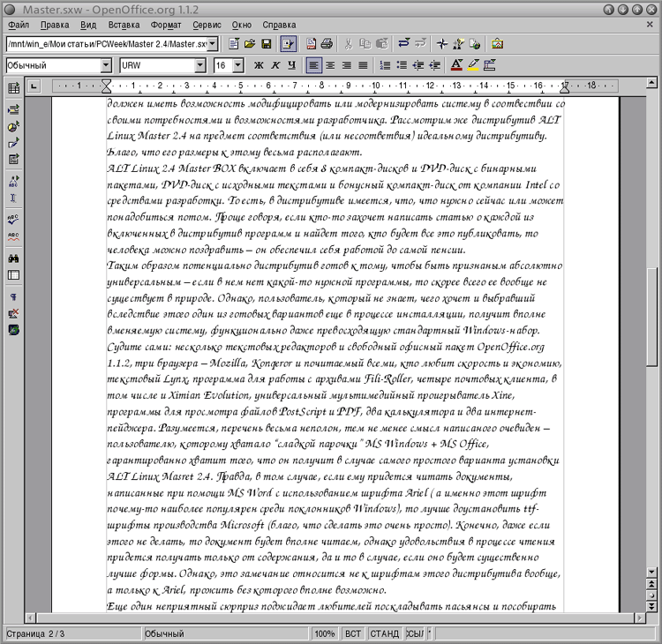The height and width of the screenshot is (644, 662).
Task: Open form controls side tool
Action: click(13, 159)
